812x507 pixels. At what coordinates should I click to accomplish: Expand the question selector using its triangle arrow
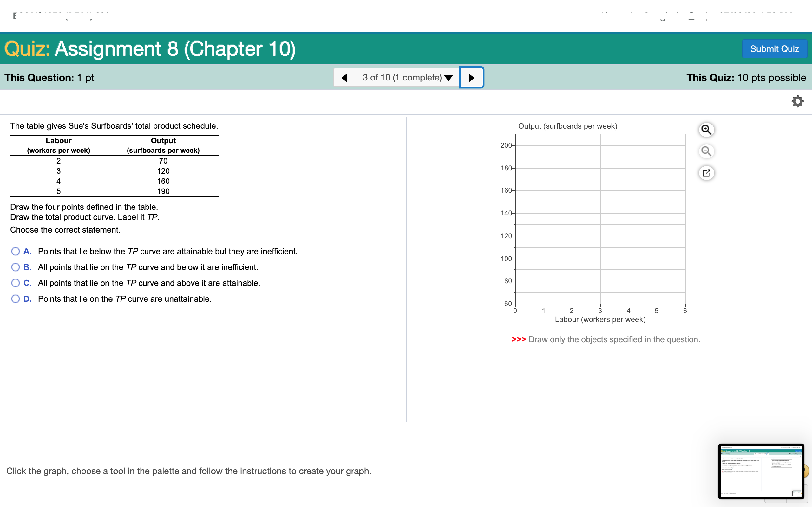pyautogui.click(x=449, y=78)
